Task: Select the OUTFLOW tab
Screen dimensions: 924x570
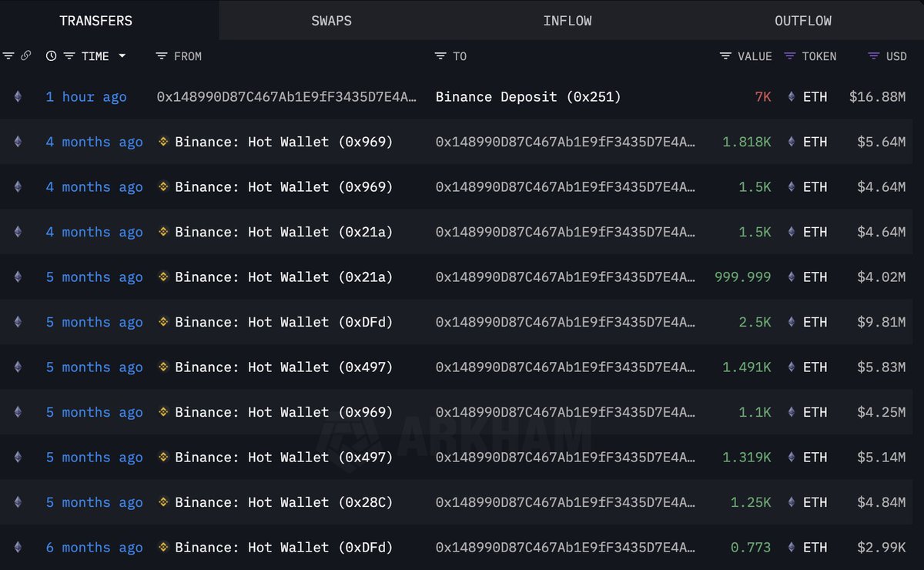Action: coord(803,20)
